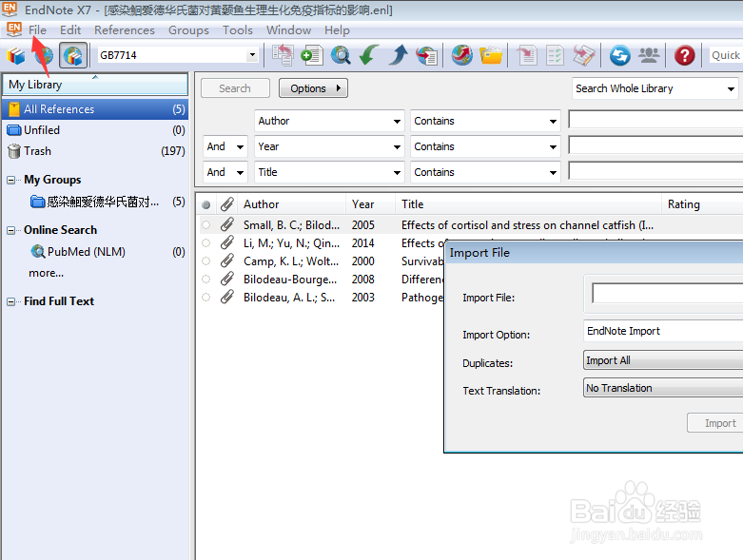Toggle read status dot for Small 2005 row

coord(205,224)
